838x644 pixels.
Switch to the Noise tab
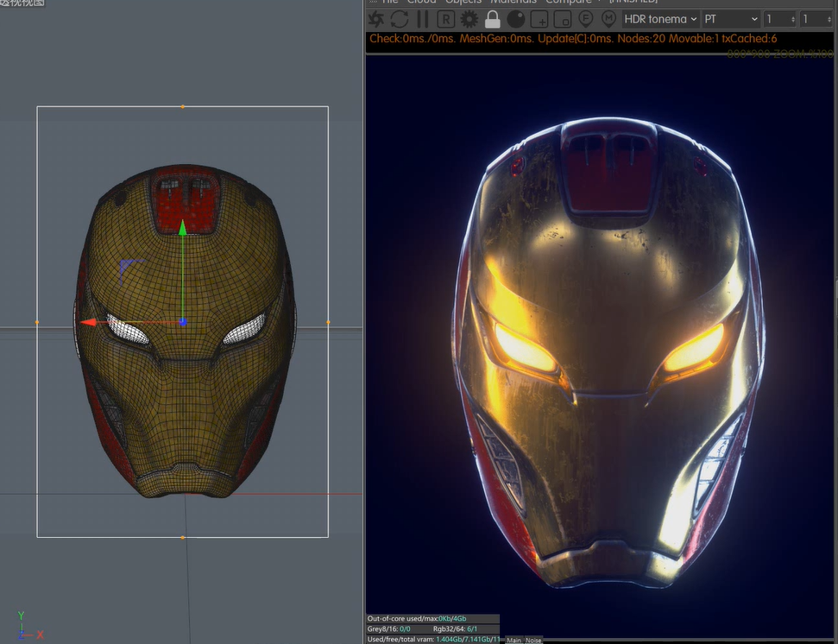[533, 640]
